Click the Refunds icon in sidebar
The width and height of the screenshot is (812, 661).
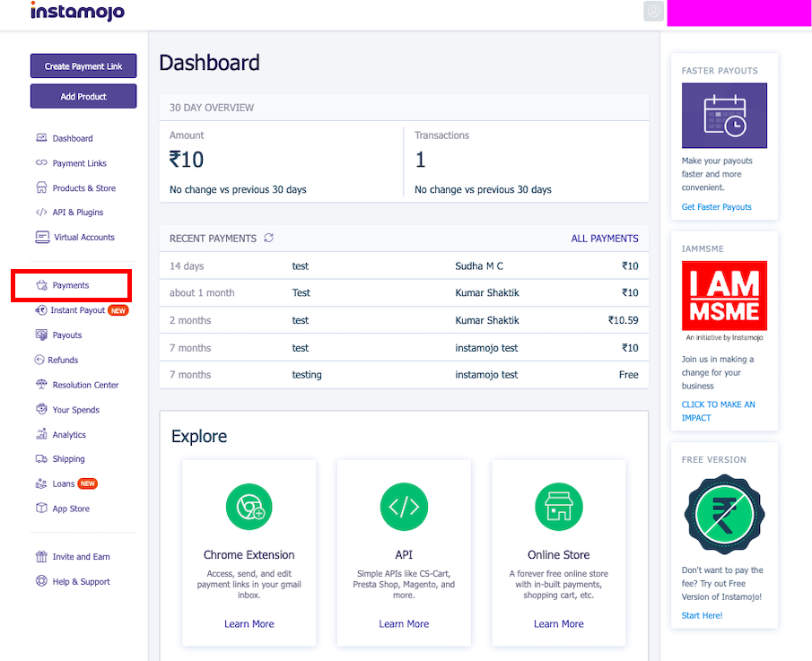click(39, 360)
